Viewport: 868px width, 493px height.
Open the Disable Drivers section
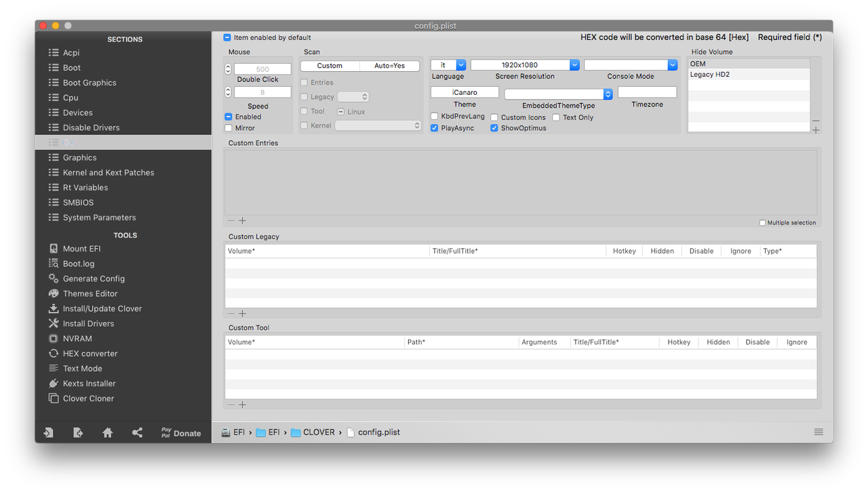[91, 127]
